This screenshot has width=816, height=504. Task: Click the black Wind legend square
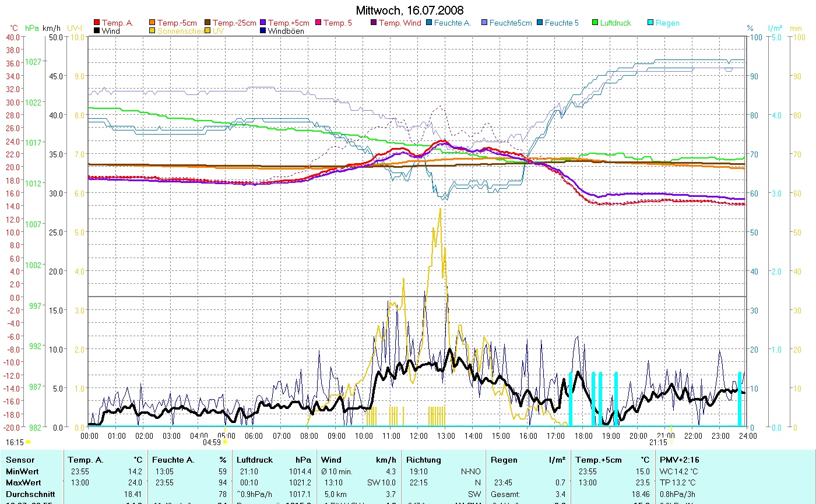pos(97,31)
